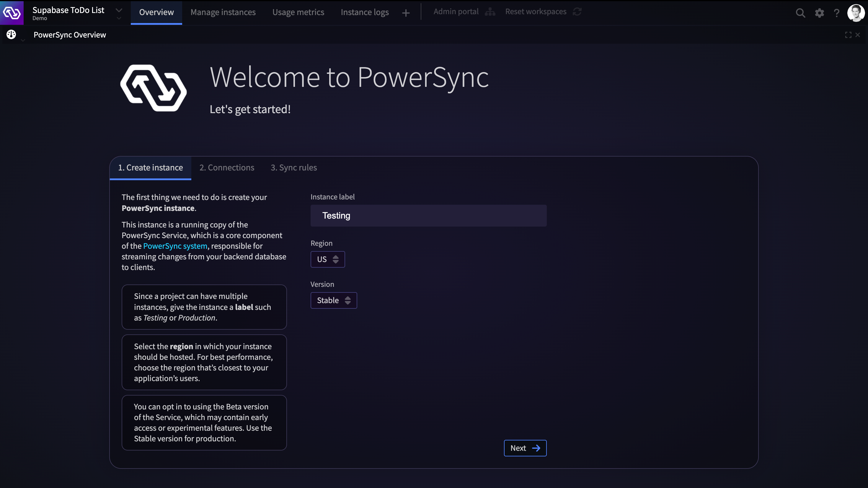The image size is (868, 488).
Task: Click the PowerSync logo in the top-left corner
Action: (12, 12)
